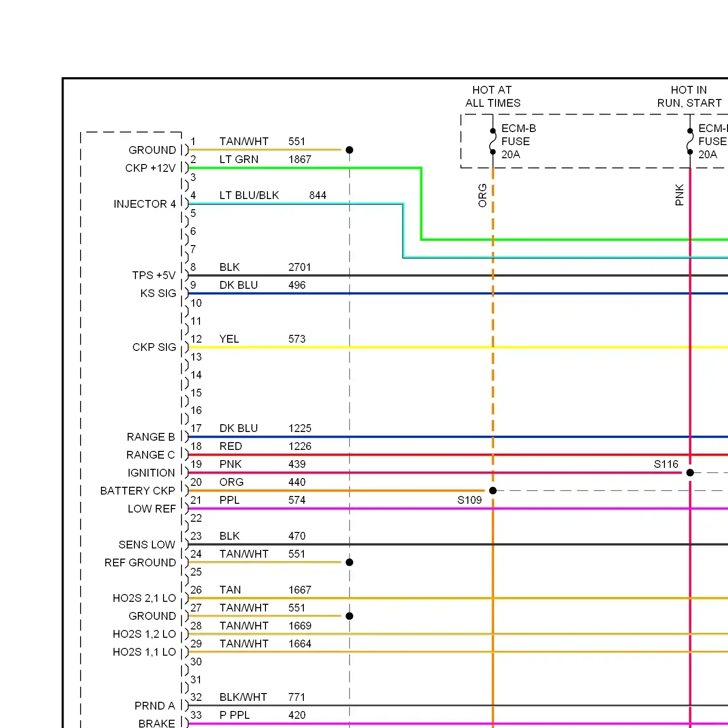
Task: Click the YEL wire color text
Action: click(229, 339)
